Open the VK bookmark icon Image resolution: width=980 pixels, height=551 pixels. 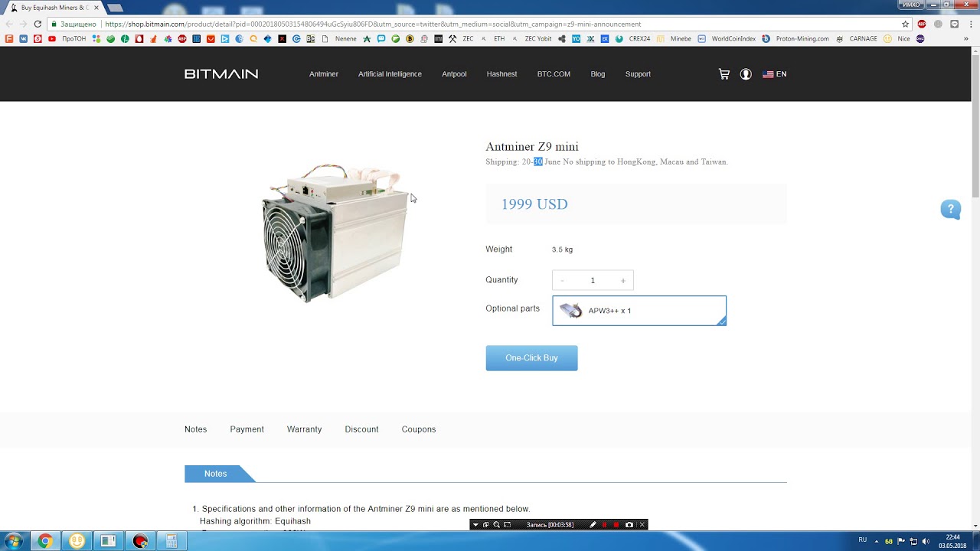pos(24,38)
